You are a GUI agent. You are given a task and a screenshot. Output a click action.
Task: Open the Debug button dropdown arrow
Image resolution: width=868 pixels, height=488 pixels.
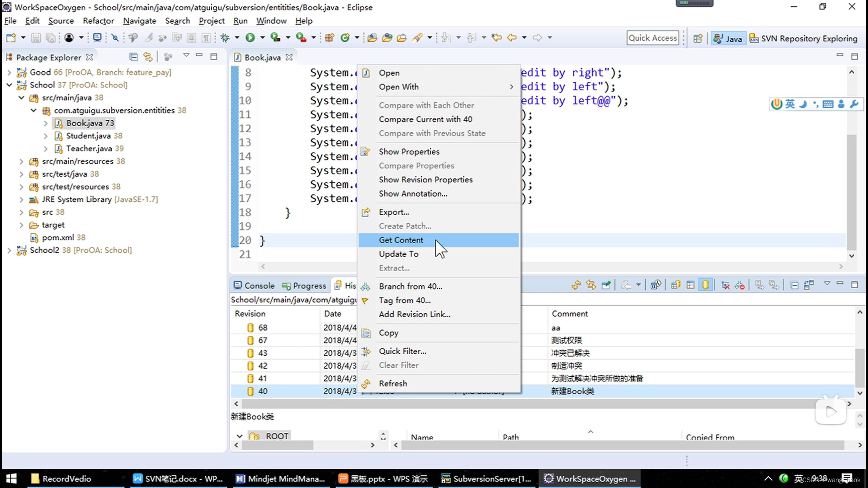pos(237,38)
